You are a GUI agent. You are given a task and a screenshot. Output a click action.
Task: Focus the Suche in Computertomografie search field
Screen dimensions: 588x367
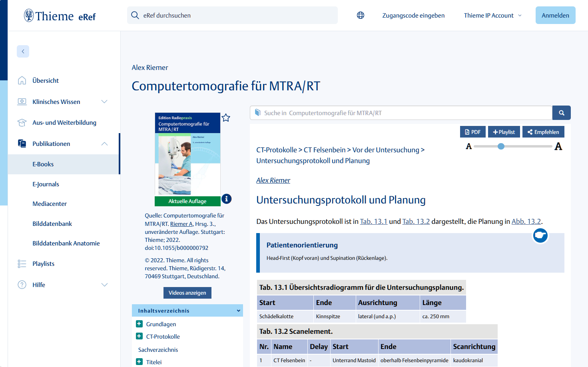(x=401, y=113)
